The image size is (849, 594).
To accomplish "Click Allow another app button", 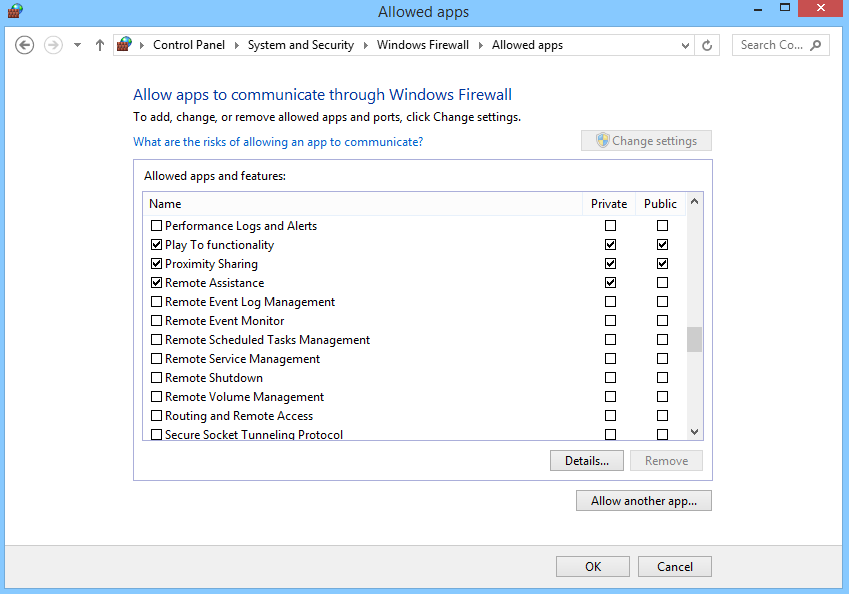I will pos(643,501).
